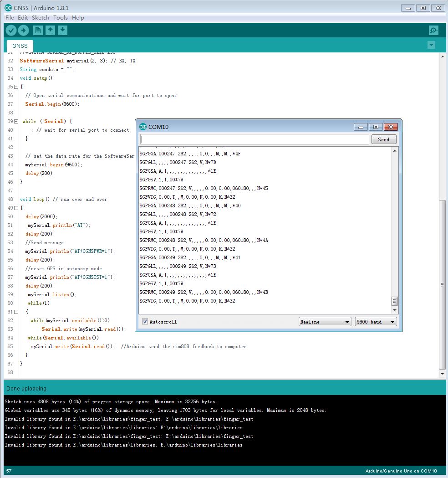Maximize the Arduino main window

[423, 8]
